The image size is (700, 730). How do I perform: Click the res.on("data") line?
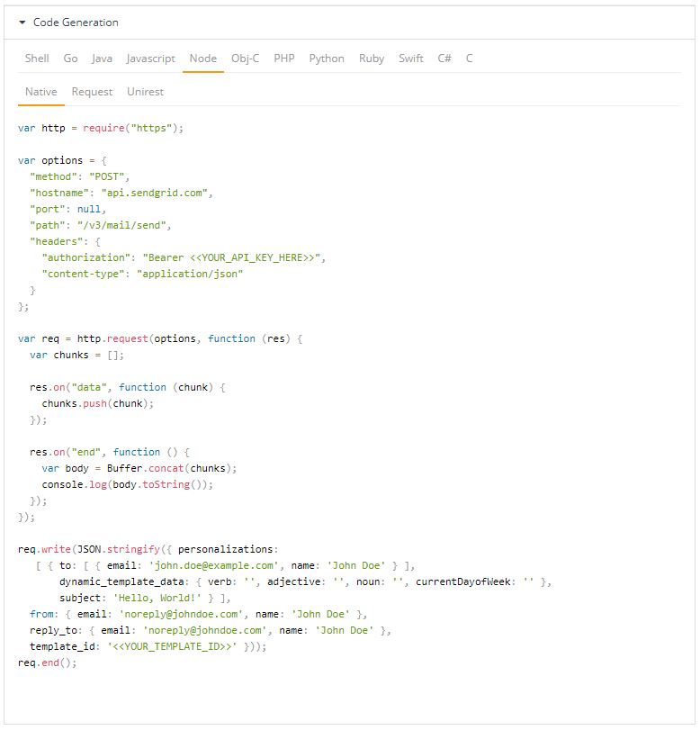128,387
